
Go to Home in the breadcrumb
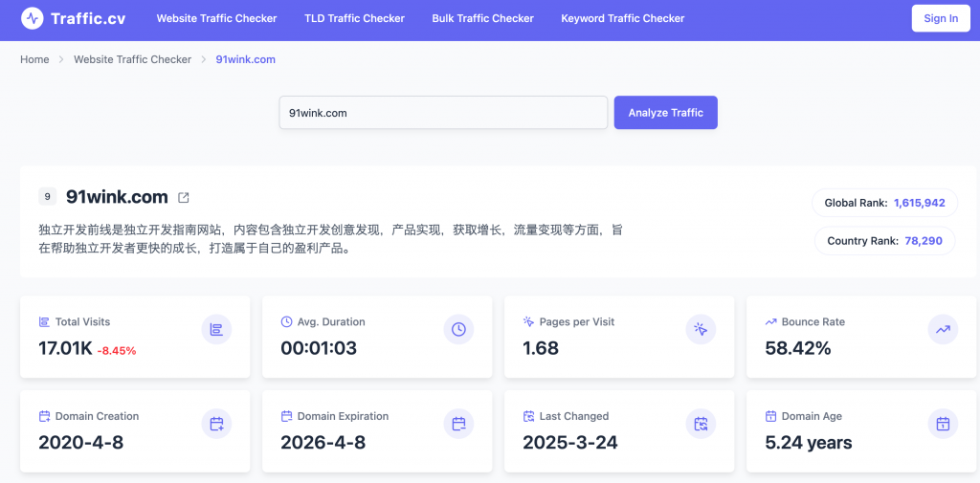coord(34,60)
